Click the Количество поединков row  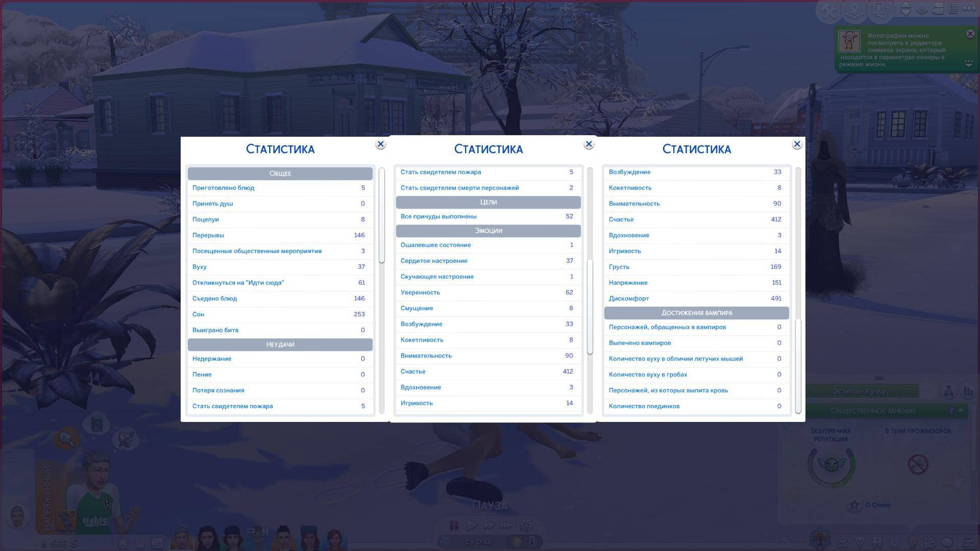coord(697,406)
